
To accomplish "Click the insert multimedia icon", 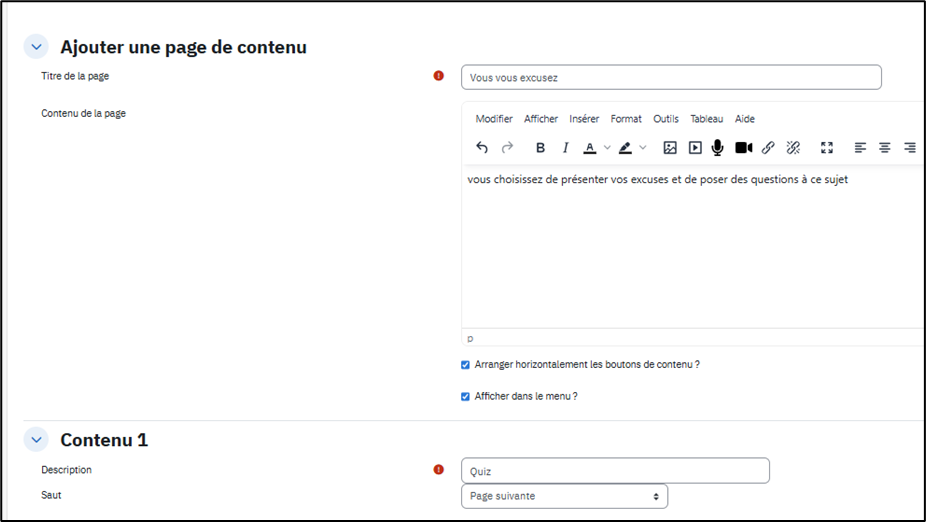I will pyautogui.click(x=695, y=148).
